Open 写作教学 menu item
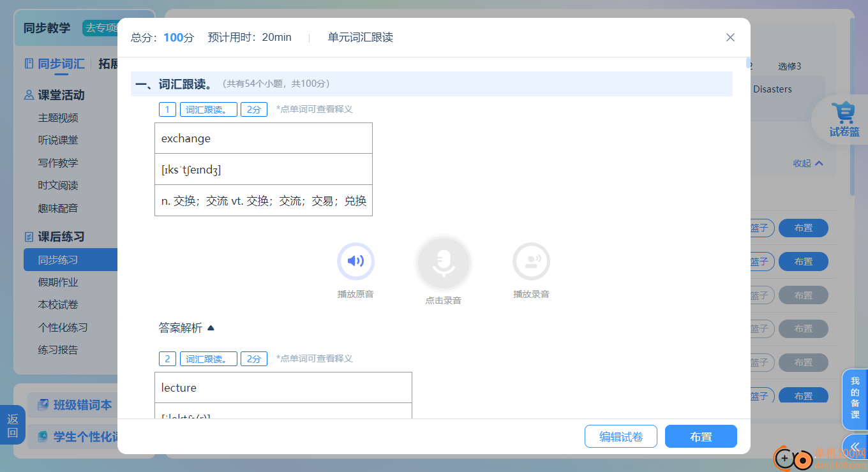 click(58, 163)
